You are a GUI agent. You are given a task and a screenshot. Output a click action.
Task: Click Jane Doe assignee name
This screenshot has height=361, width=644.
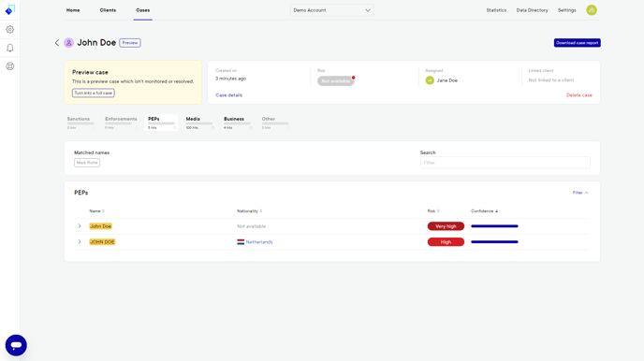[x=446, y=80]
